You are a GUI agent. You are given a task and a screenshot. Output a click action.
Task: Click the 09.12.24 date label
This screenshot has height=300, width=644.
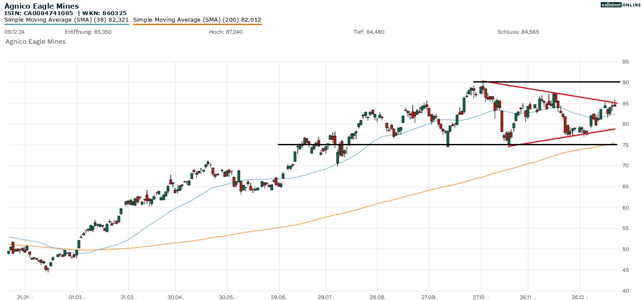click(14, 32)
